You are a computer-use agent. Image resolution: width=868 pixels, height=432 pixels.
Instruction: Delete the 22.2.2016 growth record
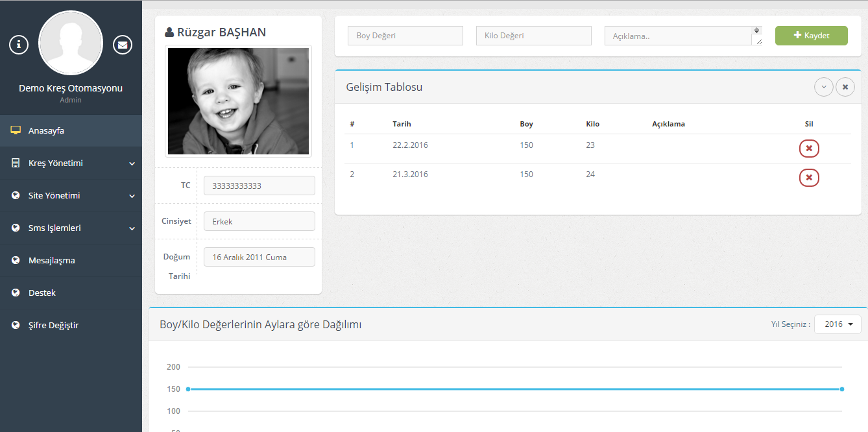click(x=809, y=149)
